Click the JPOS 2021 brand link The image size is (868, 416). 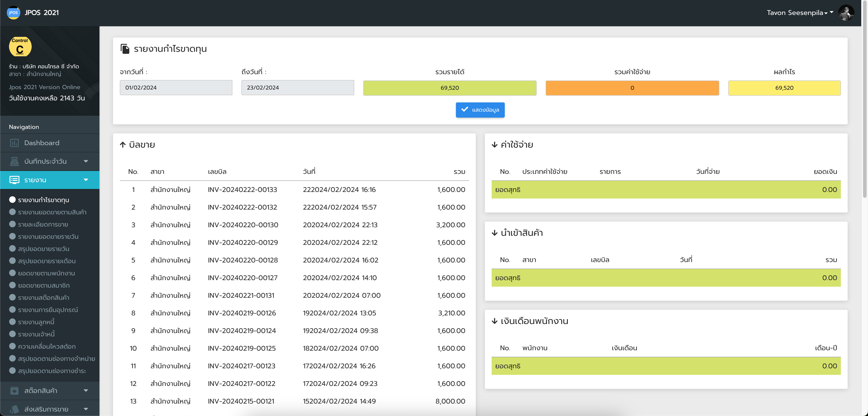coord(41,13)
